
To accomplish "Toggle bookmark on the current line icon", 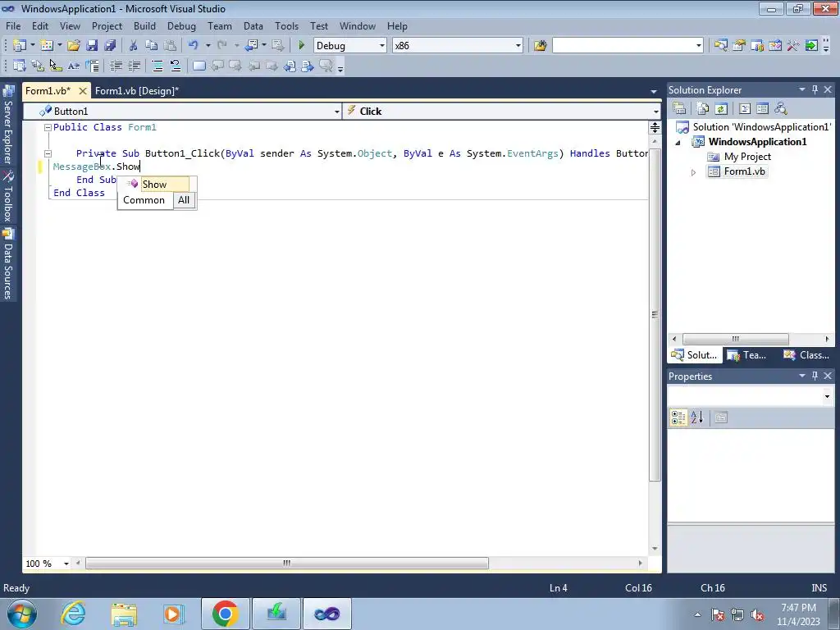I will click(199, 66).
